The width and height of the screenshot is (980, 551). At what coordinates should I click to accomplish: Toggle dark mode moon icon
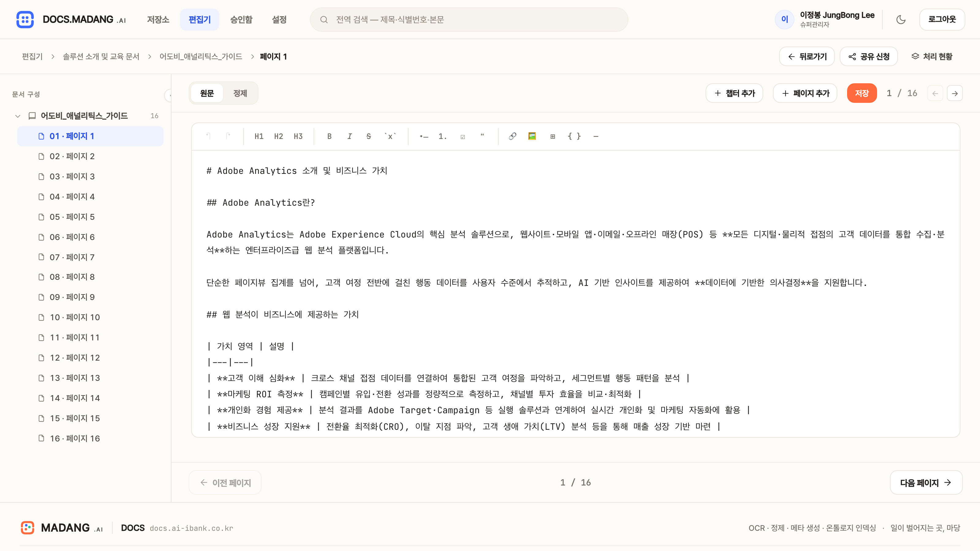pyautogui.click(x=901, y=19)
